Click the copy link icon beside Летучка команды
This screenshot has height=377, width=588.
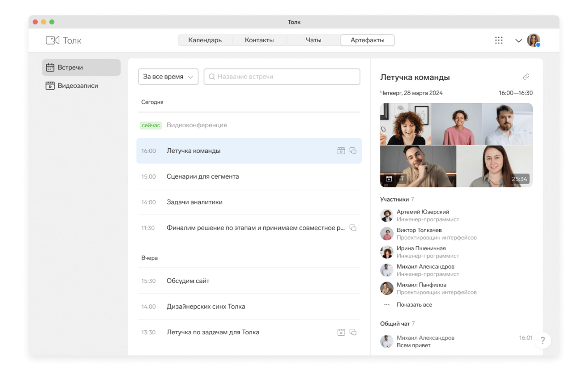pos(526,77)
